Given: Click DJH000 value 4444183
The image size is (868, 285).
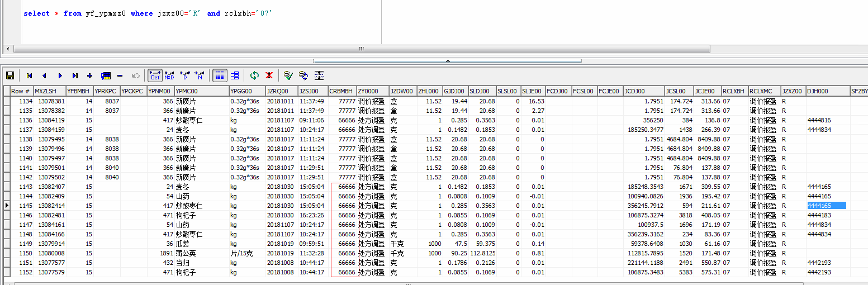Looking at the screenshot, I should tap(819, 215).
